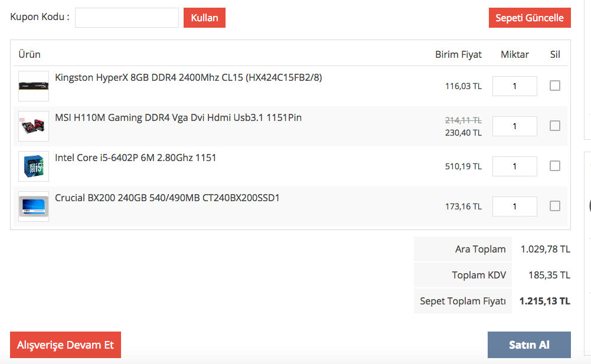Click the Ara Toplam label

coord(480,249)
